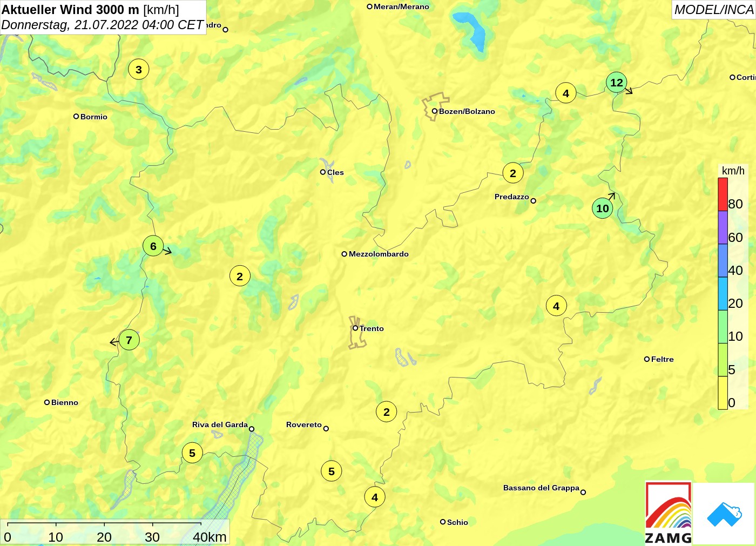Click the wind marker 3 above Bormio
Screen dimensions: 756x546
click(139, 70)
